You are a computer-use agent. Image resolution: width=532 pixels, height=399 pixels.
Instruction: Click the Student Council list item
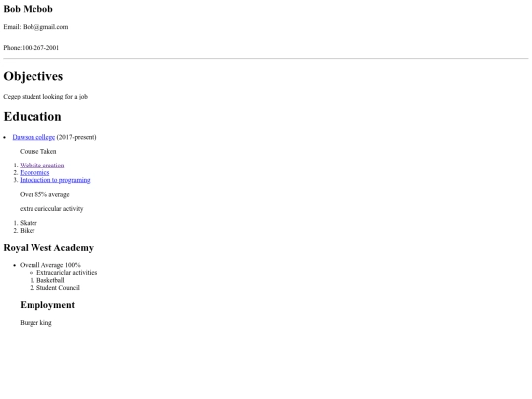[x=58, y=288]
